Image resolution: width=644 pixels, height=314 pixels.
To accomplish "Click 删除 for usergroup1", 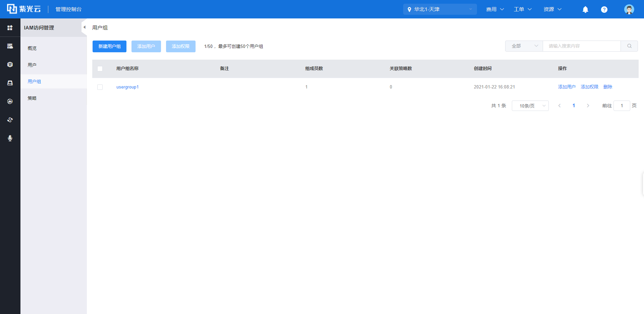I will point(607,87).
